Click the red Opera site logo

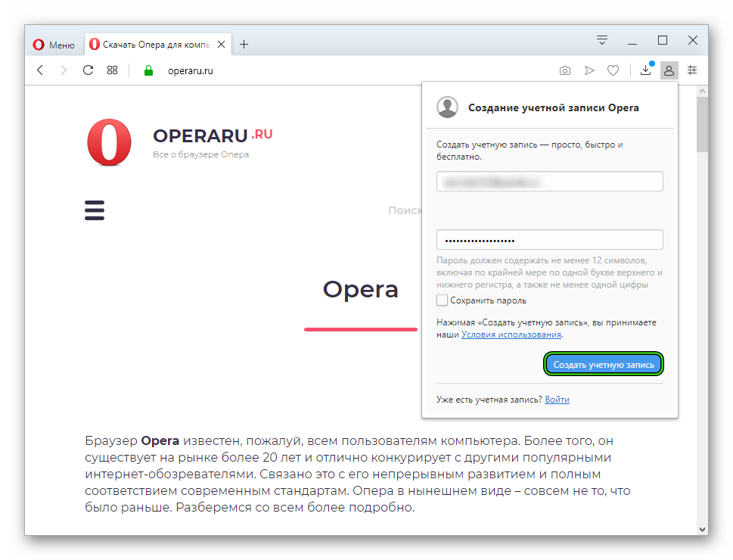[x=110, y=142]
